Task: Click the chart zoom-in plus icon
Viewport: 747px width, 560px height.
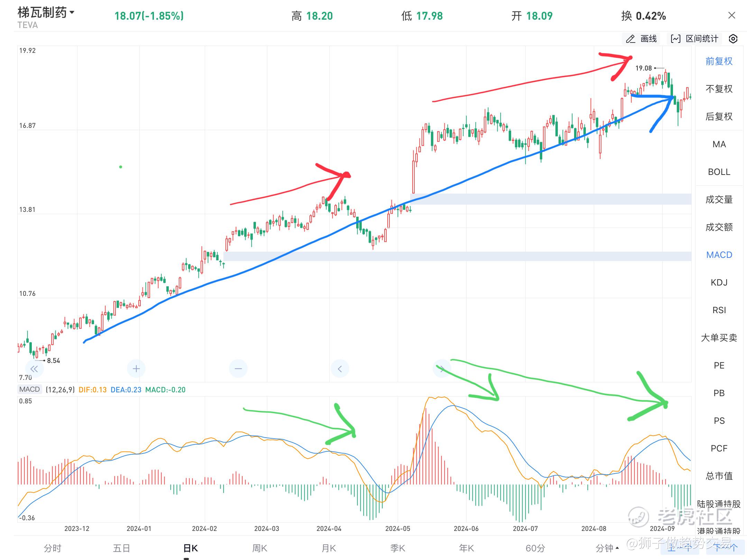Action: (x=136, y=368)
